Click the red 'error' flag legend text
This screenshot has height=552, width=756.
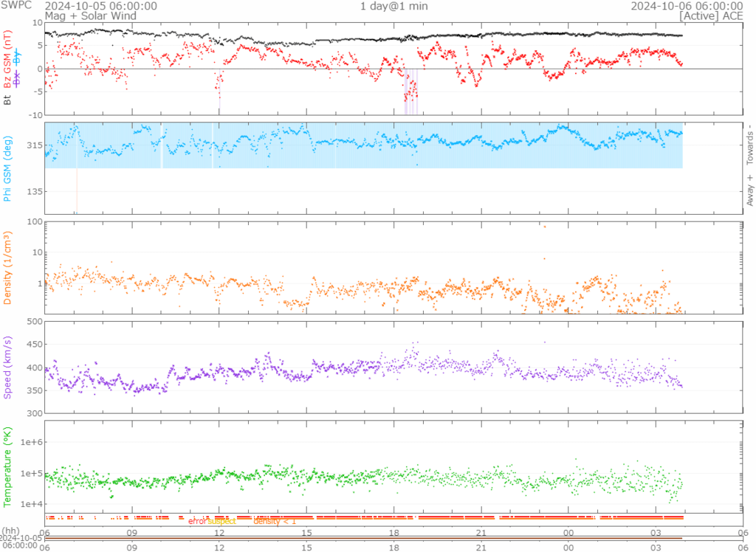196,522
